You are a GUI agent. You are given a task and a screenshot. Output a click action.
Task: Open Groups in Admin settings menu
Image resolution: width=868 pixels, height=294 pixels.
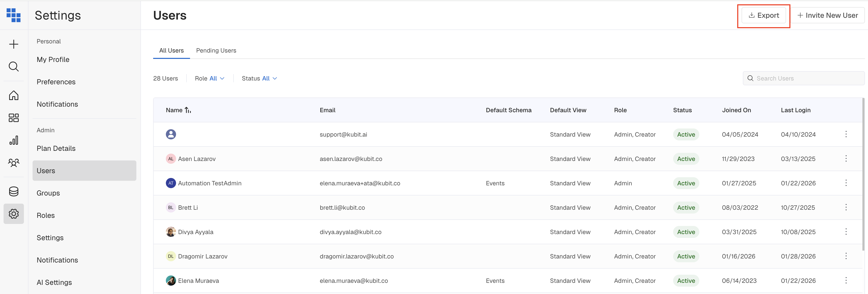click(48, 193)
